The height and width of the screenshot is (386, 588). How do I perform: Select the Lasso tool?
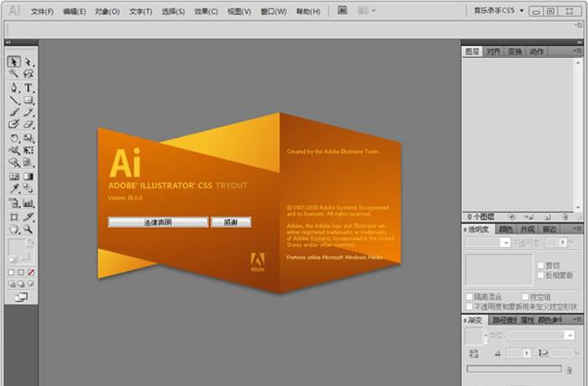(29, 74)
